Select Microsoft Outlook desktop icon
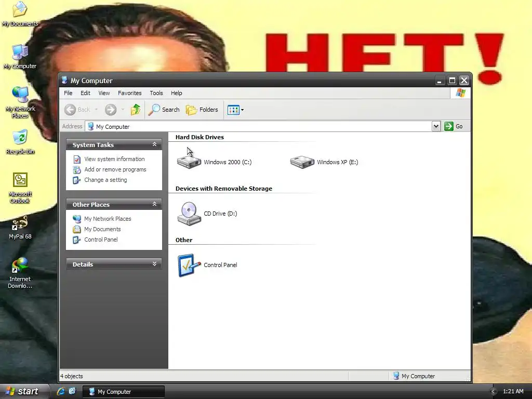This screenshot has width=532, height=399. pyautogui.click(x=20, y=187)
